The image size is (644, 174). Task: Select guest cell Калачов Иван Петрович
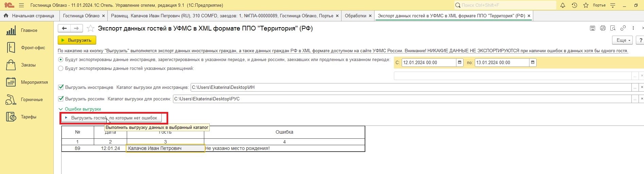(166, 148)
